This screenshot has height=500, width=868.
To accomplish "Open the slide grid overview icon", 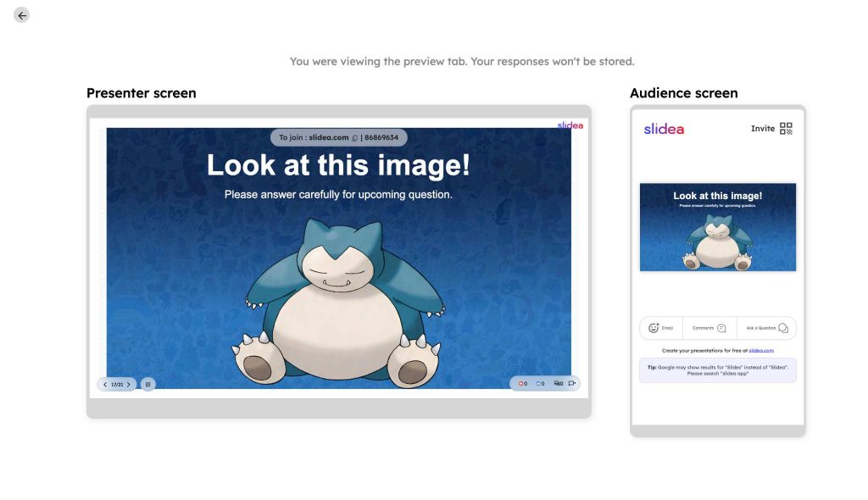I will coord(147,384).
